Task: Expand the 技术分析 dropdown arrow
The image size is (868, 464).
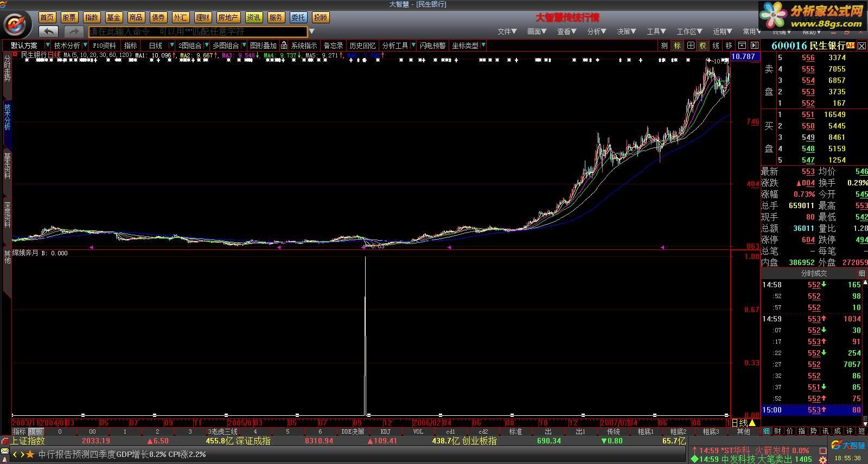Action: point(85,46)
